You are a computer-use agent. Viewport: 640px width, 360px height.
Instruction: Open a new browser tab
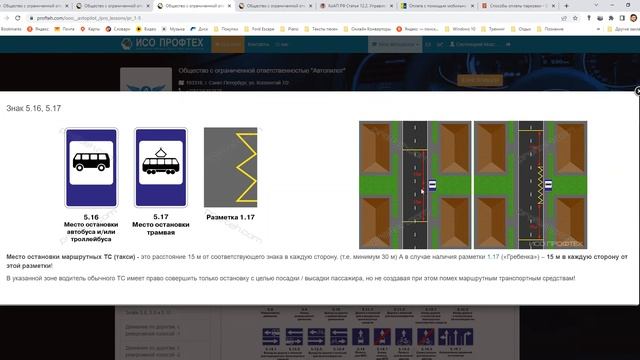(x=566, y=6)
